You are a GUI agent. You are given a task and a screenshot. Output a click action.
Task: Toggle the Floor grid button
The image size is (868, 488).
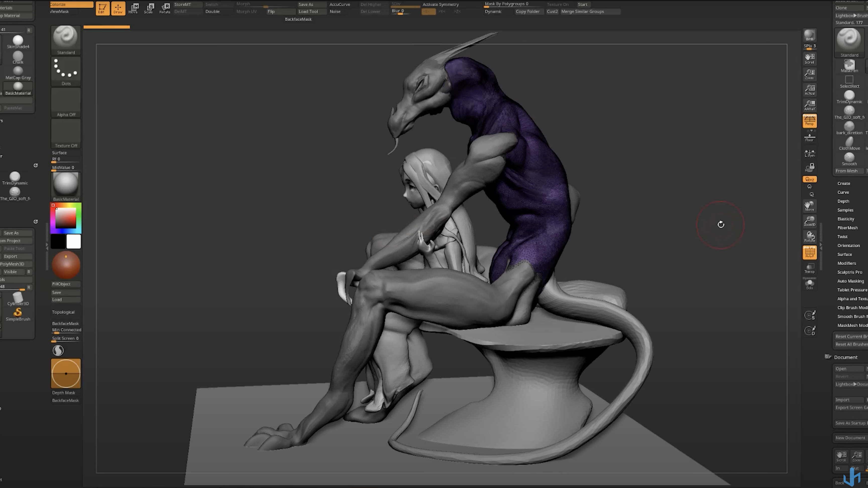[809, 137]
